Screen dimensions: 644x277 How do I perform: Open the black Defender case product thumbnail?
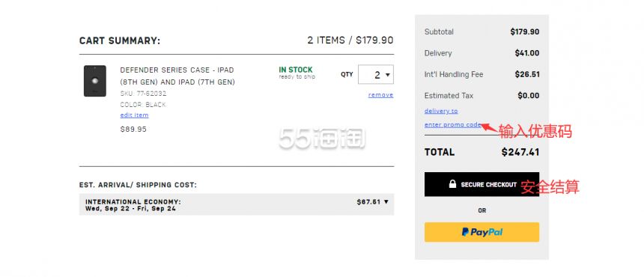click(95, 81)
